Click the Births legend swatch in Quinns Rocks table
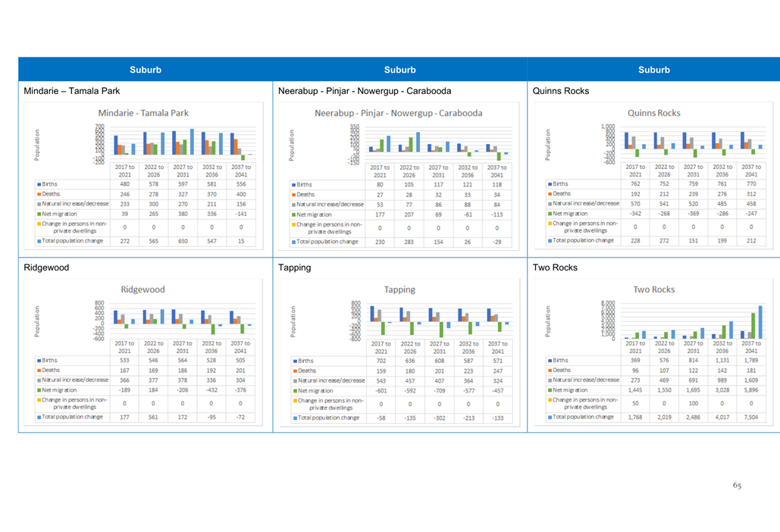Viewport: 780px width, 532px height. click(550, 183)
